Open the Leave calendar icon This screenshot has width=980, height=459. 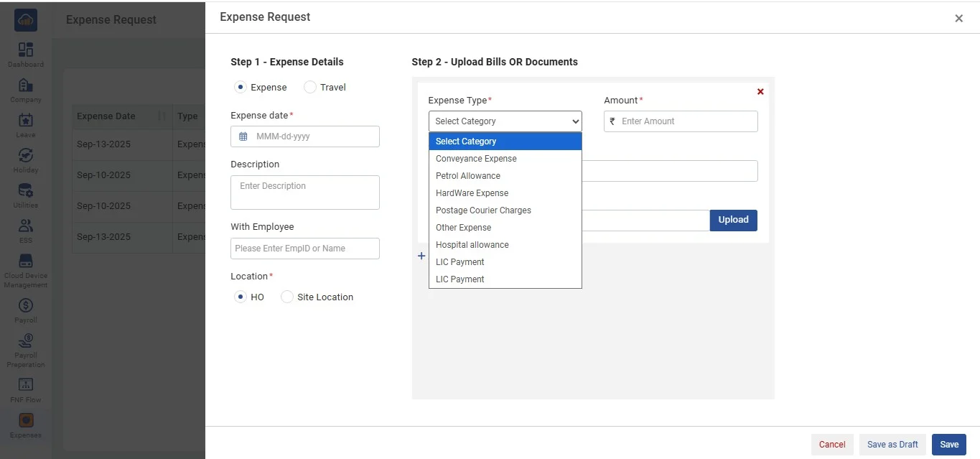click(x=26, y=121)
